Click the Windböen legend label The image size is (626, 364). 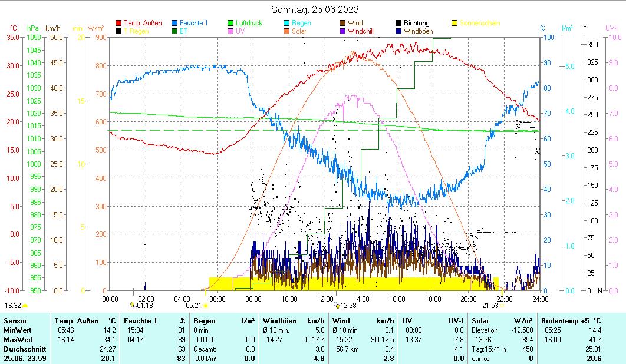tap(418, 31)
